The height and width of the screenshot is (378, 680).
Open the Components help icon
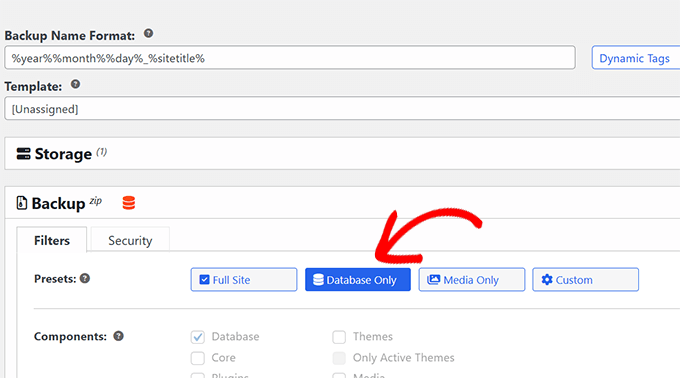click(x=118, y=336)
